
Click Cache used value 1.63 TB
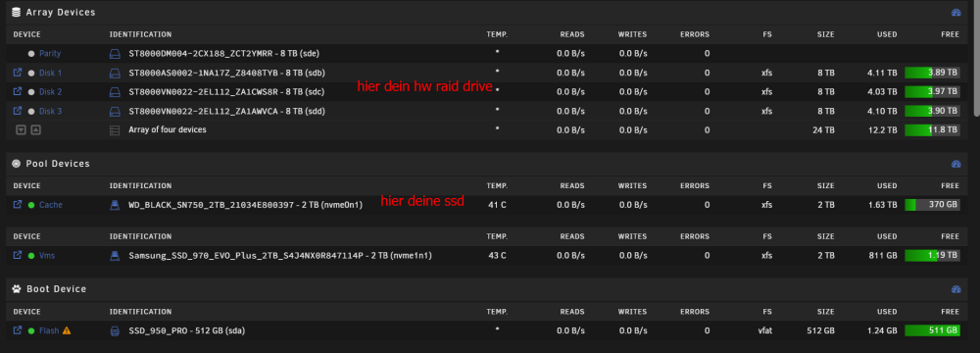(883, 205)
